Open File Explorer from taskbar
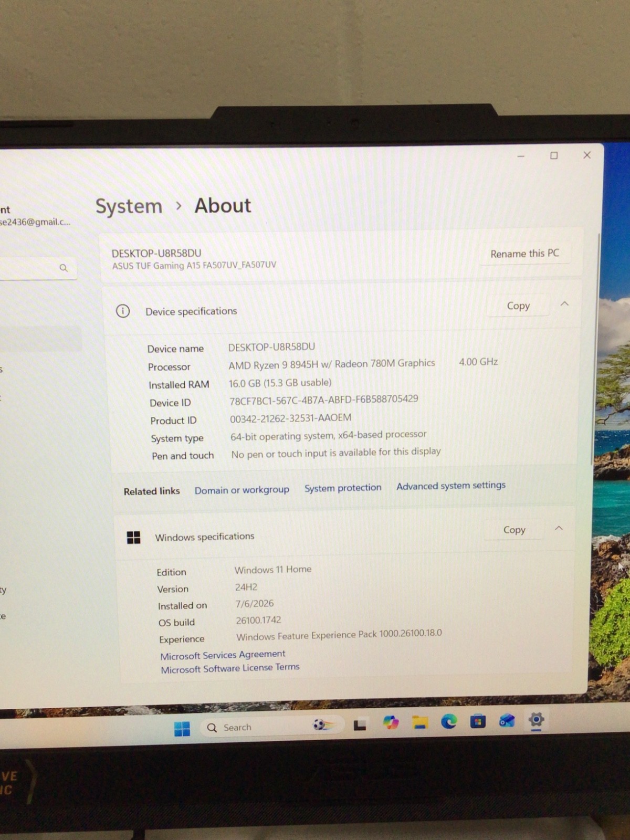 pos(419,723)
